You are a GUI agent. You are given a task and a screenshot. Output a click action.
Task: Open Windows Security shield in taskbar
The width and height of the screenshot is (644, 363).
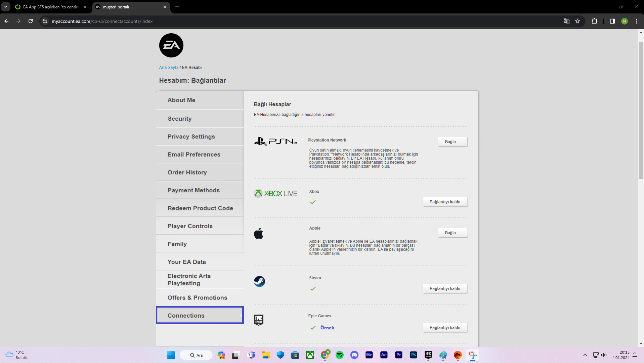[x=281, y=355]
